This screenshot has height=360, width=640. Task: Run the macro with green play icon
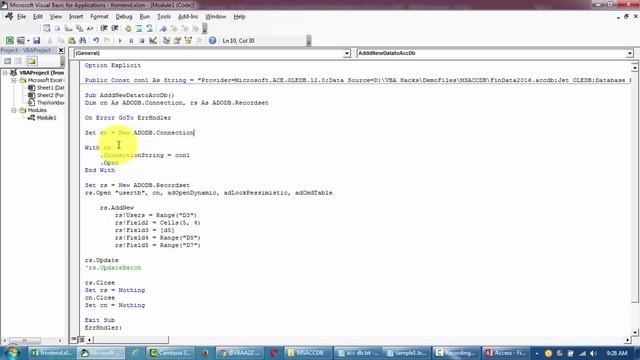tap(120, 40)
